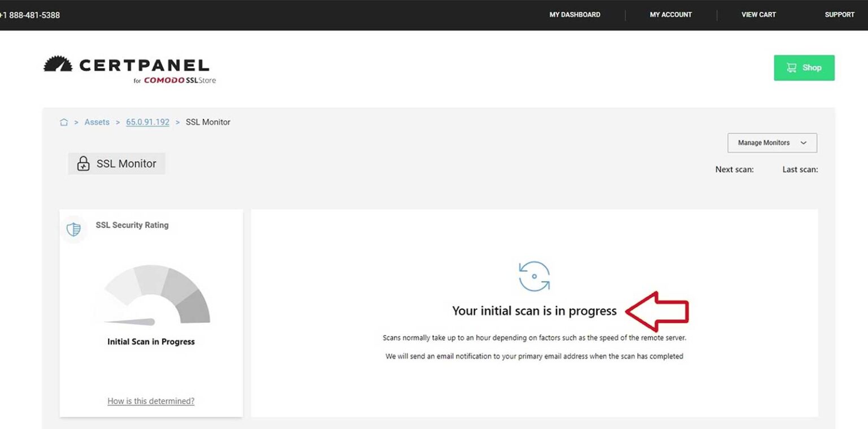Viewport: 868px width, 429px height.
Task: Open the 'How is this determined?' link
Action: point(150,401)
